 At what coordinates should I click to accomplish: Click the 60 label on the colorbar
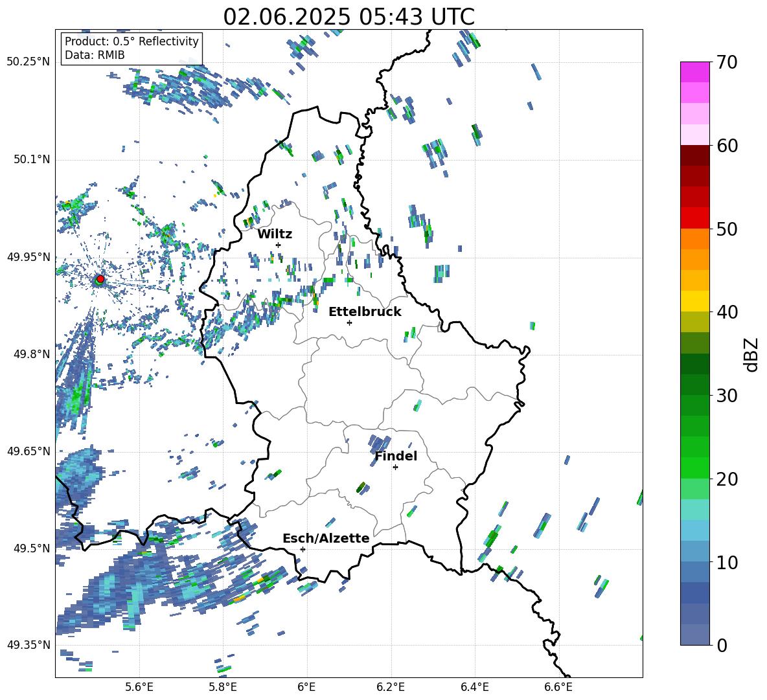pos(726,146)
